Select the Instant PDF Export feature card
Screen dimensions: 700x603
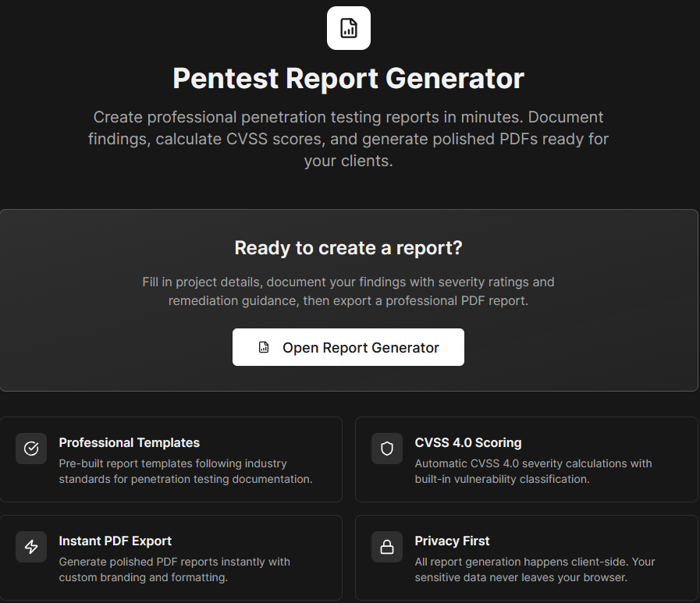click(171, 558)
